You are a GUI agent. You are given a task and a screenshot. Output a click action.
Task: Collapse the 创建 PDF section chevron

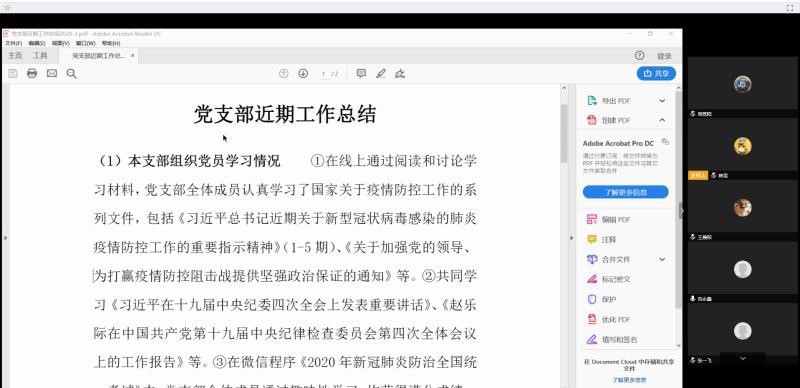(662, 120)
